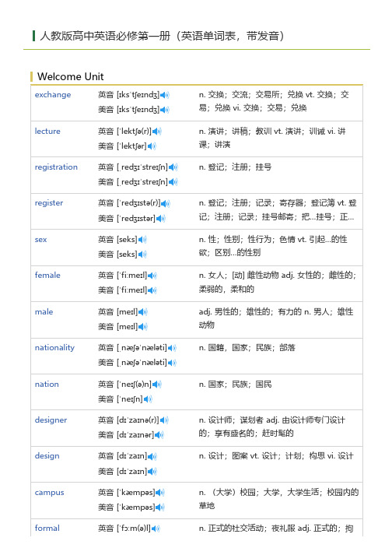Open the word link nationality
The width and height of the screenshot is (392, 555).
pos(54,348)
